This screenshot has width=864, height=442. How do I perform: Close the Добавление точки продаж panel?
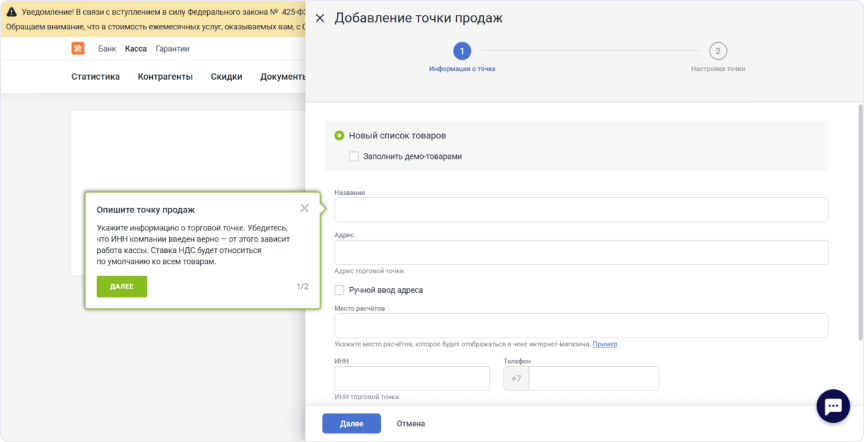pyautogui.click(x=320, y=18)
